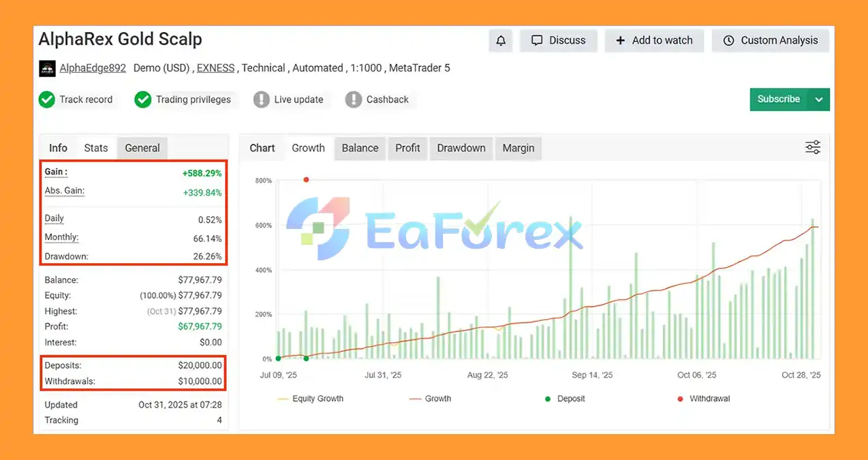The width and height of the screenshot is (868, 460).
Task: Click the +588.29% gain value
Action: click(x=202, y=174)
